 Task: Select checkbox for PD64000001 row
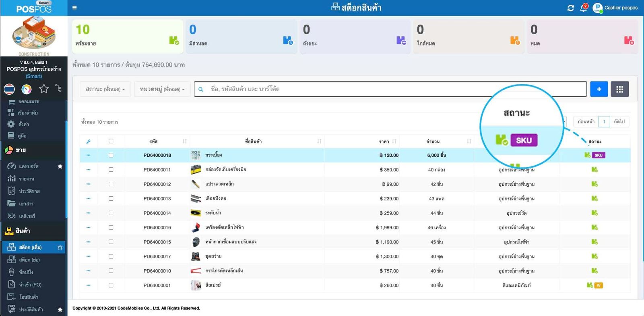coord(111,285)
